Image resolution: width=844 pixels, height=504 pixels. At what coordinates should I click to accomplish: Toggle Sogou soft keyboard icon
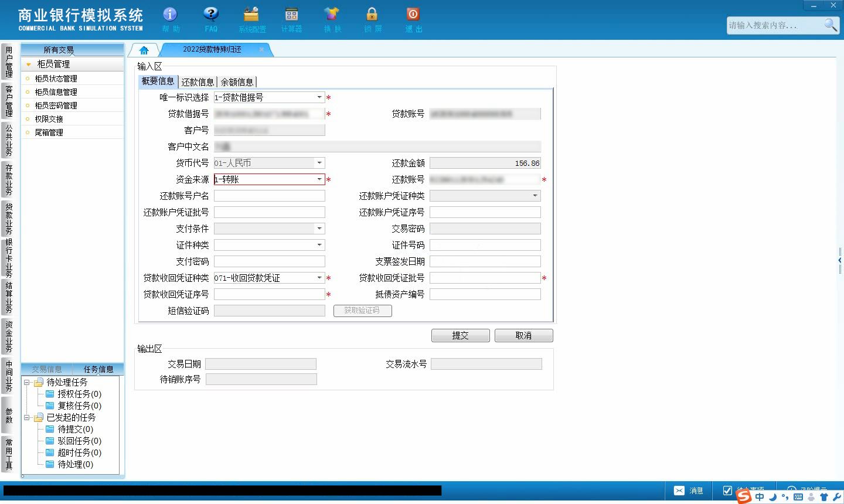pyautogui.click(x=798, y=497)
